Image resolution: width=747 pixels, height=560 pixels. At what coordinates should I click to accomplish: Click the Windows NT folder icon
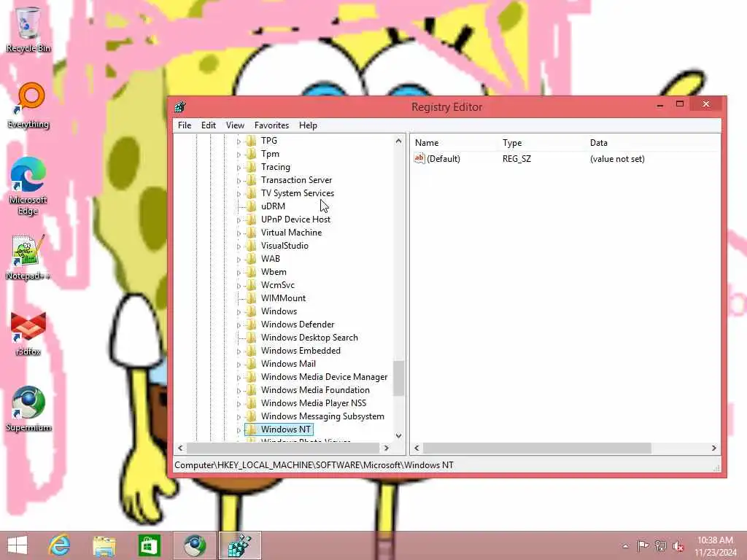pos(251,429)
